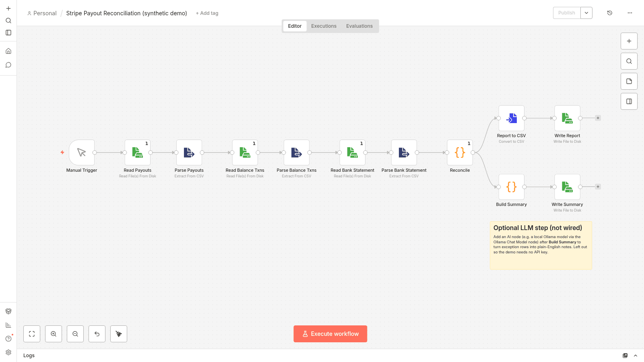Click the Execute workflow button
The image size is (644, 362).
(x=330, y=334)
